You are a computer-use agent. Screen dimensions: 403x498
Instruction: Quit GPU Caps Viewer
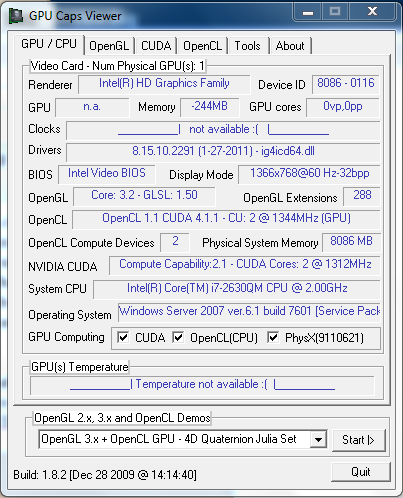point(360,472)
